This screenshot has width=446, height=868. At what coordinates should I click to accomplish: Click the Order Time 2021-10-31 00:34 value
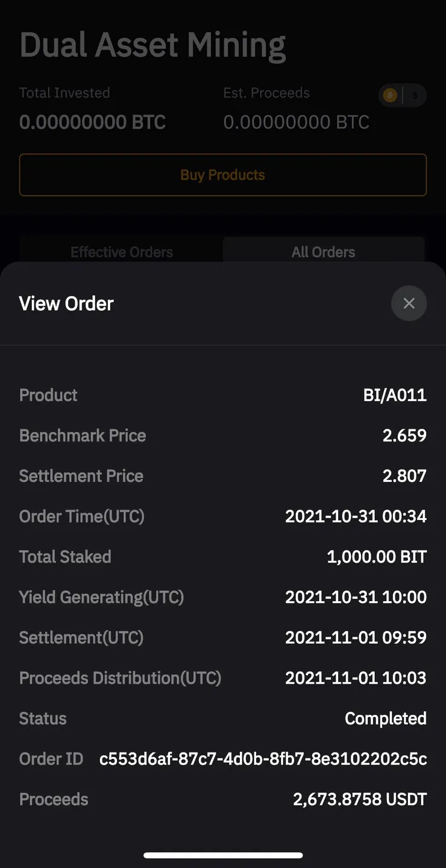(x=356, y=516)
